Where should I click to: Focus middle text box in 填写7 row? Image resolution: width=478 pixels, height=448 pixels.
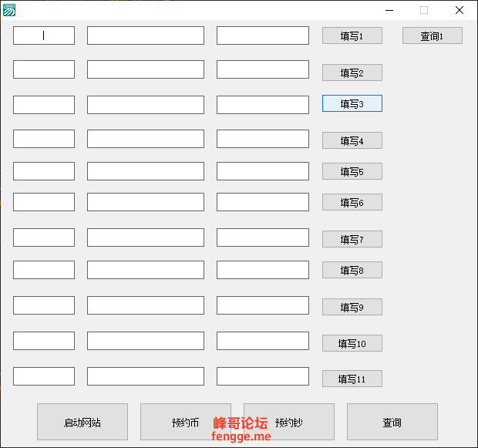click(x=146, y=237)
